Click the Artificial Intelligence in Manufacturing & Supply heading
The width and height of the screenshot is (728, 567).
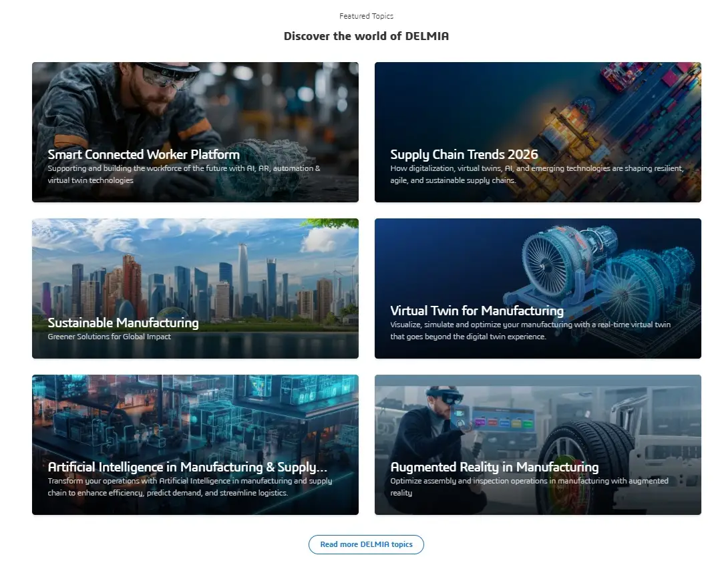[x=188, y=467]
